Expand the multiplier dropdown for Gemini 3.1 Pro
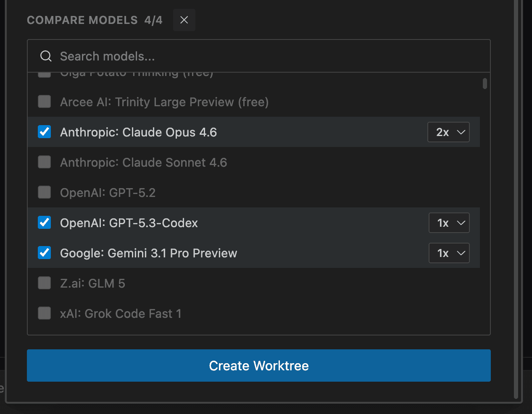 [x=449, y=253]
